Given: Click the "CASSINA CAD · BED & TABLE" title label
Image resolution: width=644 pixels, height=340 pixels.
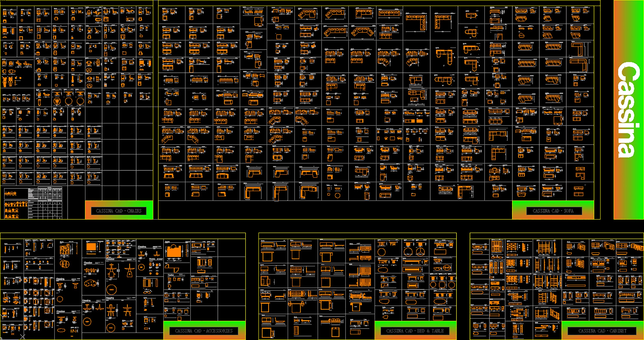Looking at the screenshot, I should (x=415, y=331).
